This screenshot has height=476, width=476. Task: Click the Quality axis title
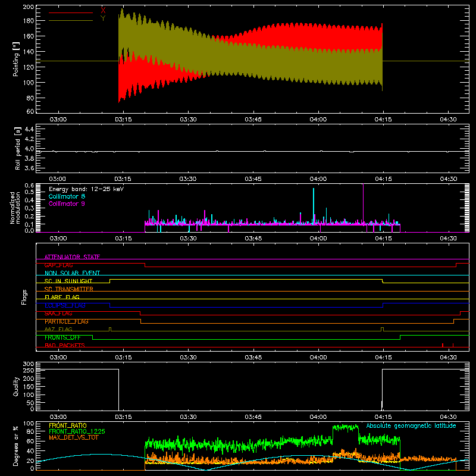pyautogui.click(x=16, y=386)
